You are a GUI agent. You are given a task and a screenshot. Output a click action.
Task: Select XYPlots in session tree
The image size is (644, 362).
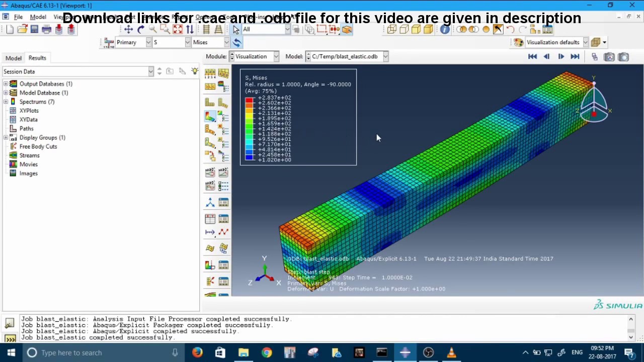[x=29, y=111]
